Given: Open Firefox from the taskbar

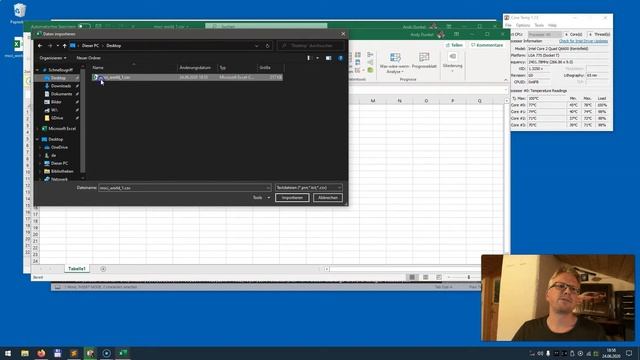Looking at the screenshot, I should (41, 353).
